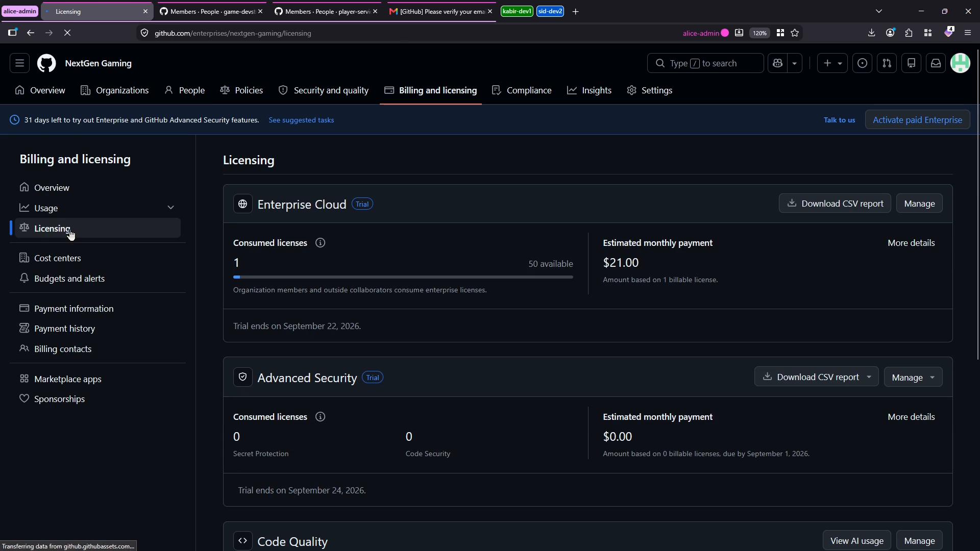Open Cost centers in sidebar
The width and height of the screenshot is (980, 551).
[97, 258]
